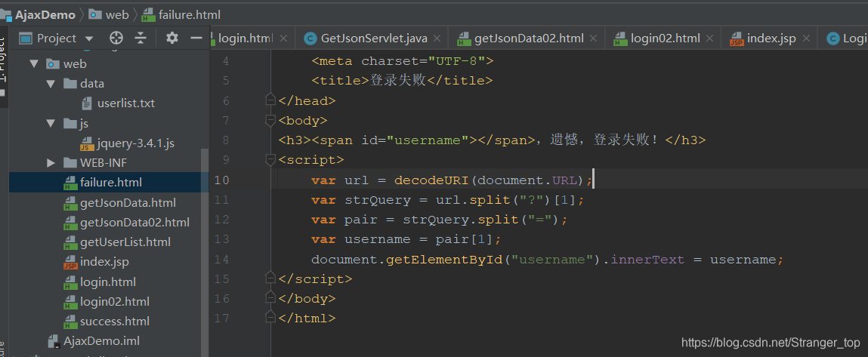
Task: Switch to the getJsonData02.html tab
Action: (529, 38)
